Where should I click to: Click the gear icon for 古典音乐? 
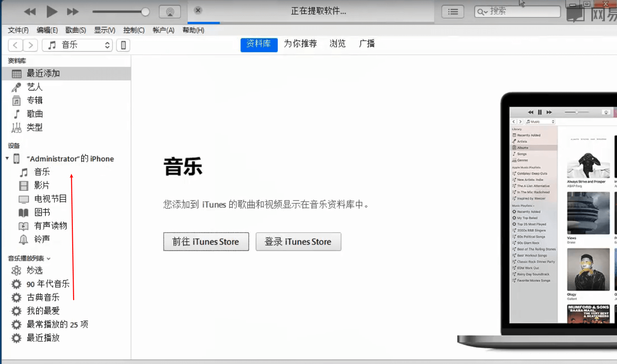click(x=16, y=297)
